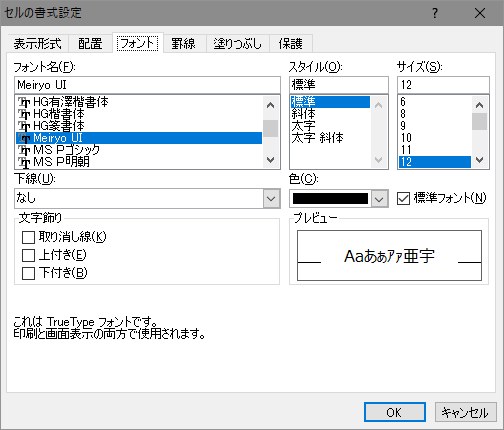Click TrueType icon next to MS P明朝

click(24, 162)
